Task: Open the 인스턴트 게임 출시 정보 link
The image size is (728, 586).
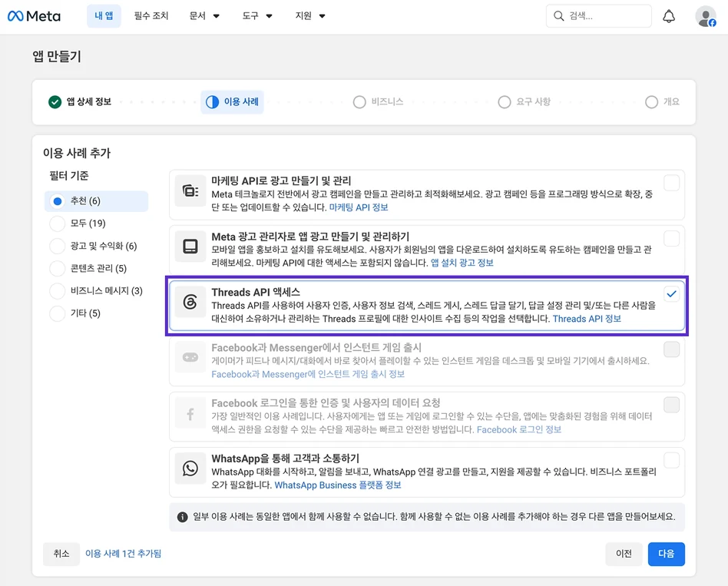Action: click(308, 374)
